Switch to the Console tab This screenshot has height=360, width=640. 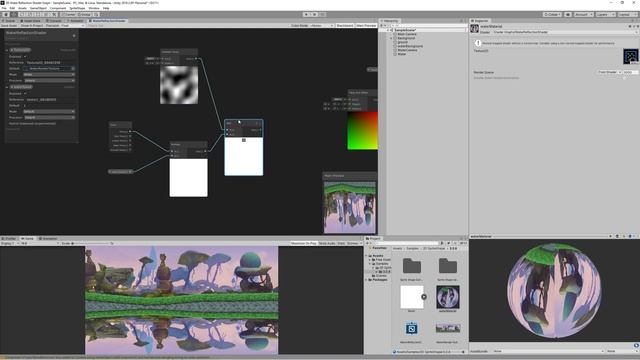(54, 21)
